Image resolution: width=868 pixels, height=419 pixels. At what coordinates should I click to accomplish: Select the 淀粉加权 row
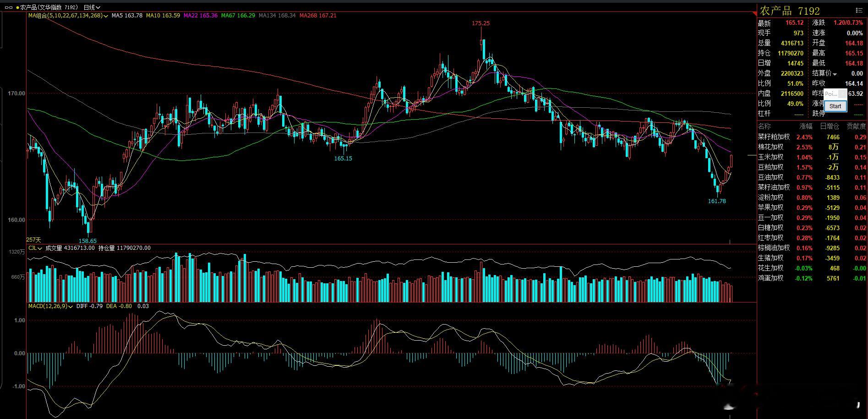click(x=812, y=198)
